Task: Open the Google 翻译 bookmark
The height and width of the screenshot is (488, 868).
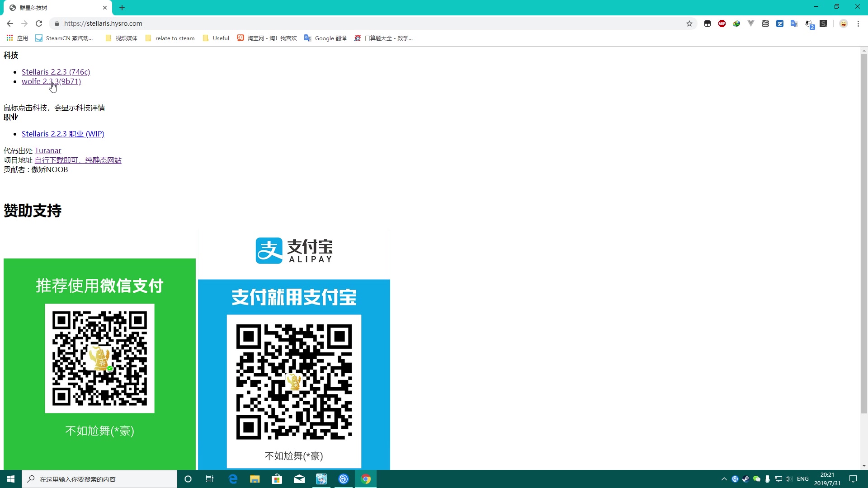Action: (325, 38)
